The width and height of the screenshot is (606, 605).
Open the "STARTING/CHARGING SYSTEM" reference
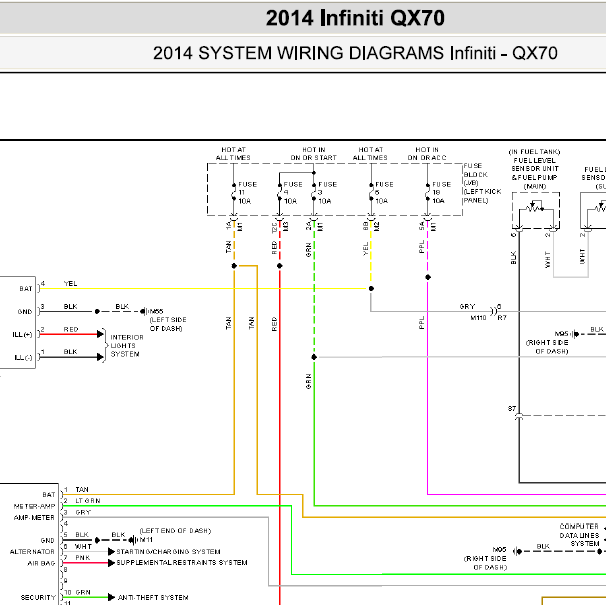[169, 552]
